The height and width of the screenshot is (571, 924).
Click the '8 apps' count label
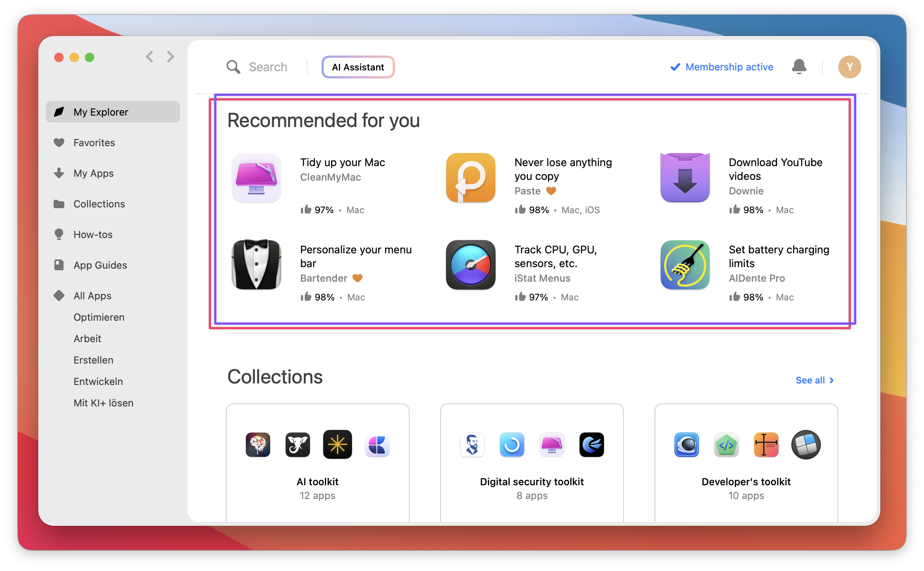tap(532, 495)
